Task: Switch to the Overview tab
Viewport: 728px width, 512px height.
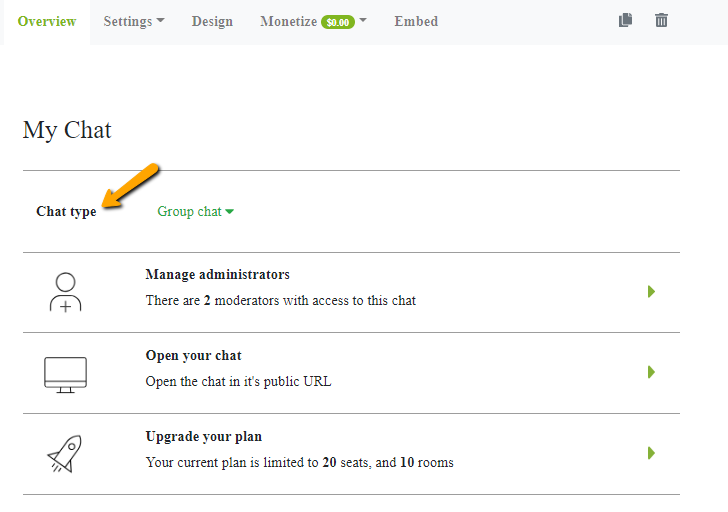Action: (47, 21)
